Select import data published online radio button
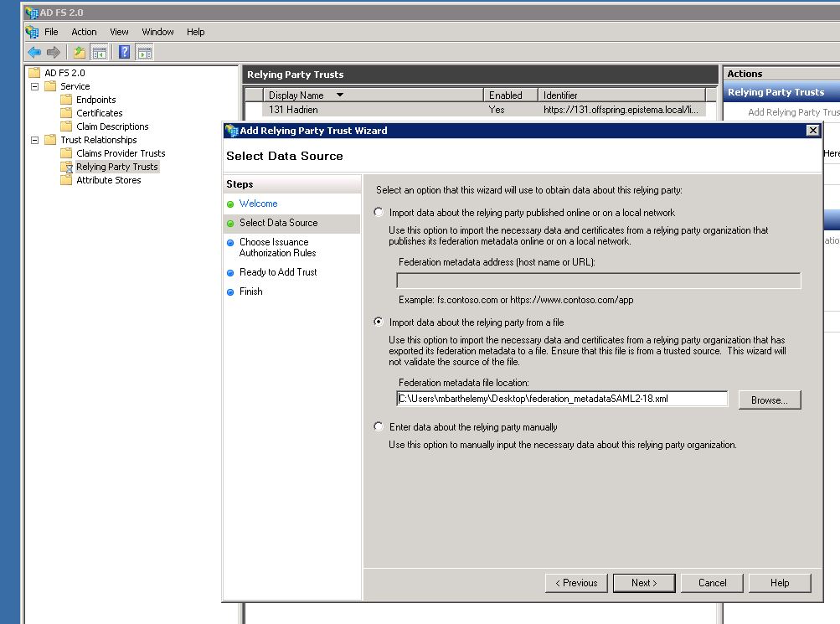 coord(379,212)
